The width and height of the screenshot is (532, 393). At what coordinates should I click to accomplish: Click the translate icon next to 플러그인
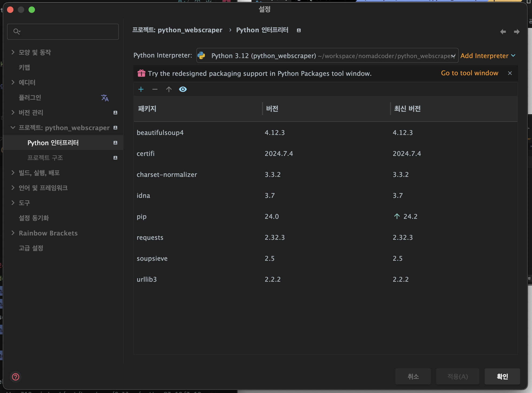105,98
